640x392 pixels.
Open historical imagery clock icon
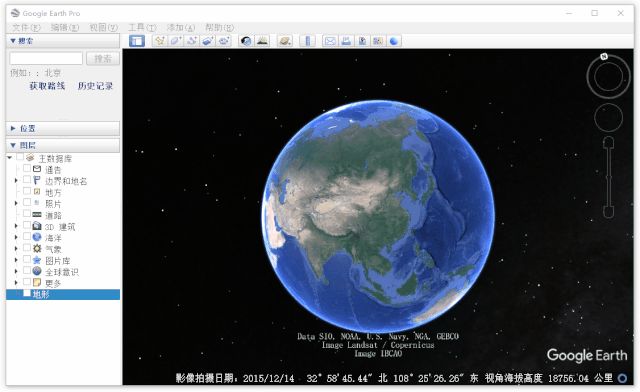click(246, 41)
